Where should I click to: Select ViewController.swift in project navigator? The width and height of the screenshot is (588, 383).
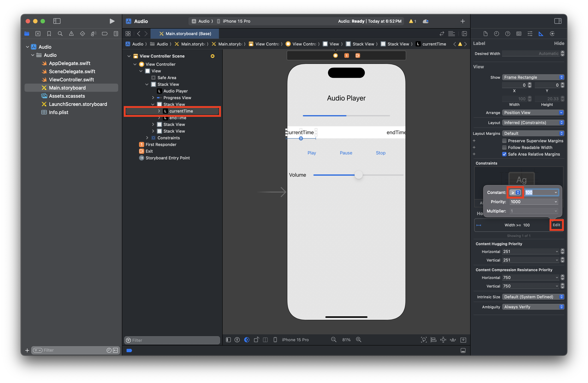pyautogui.click(x=71, y=79)
